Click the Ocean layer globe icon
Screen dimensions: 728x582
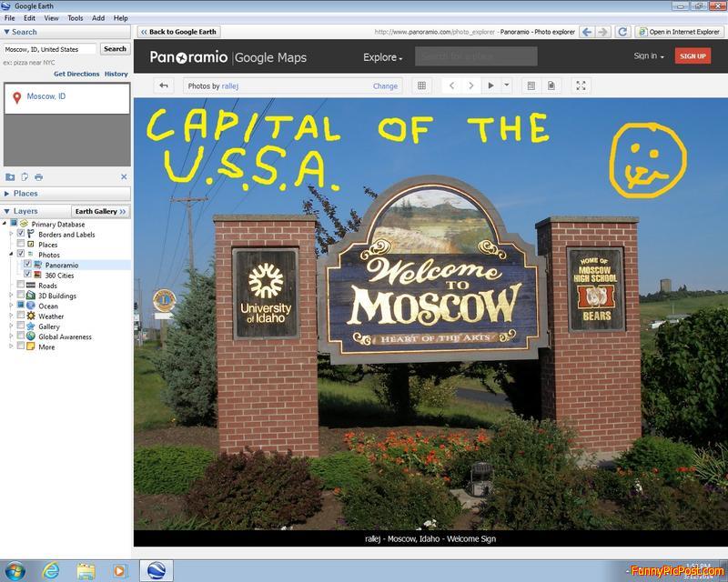[x=31, y=306]
